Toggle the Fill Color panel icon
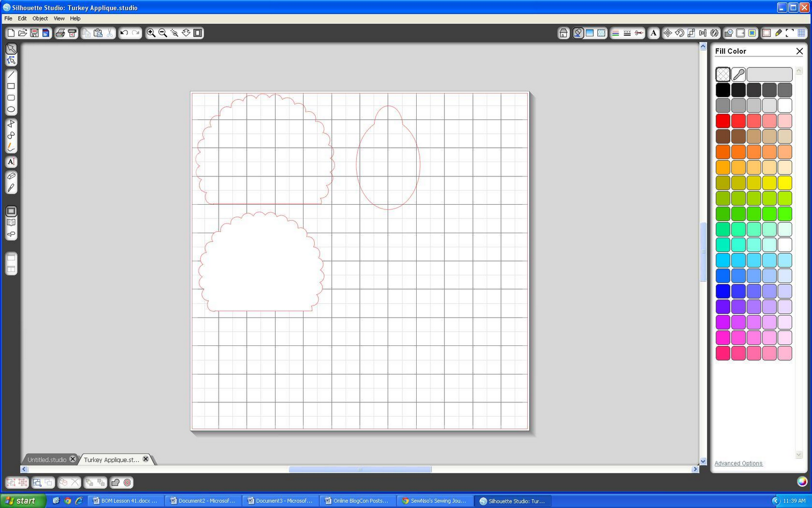 point(578,33)
